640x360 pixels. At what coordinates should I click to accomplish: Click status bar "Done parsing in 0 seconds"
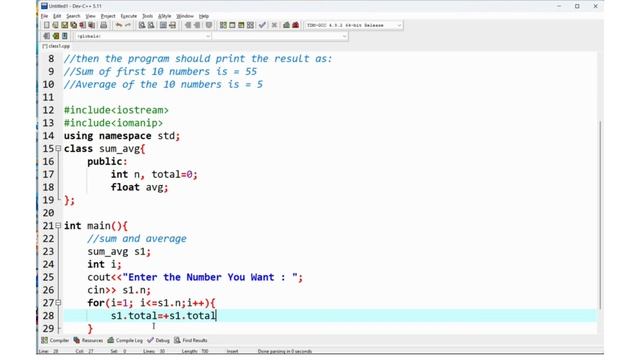pos(284,351)
